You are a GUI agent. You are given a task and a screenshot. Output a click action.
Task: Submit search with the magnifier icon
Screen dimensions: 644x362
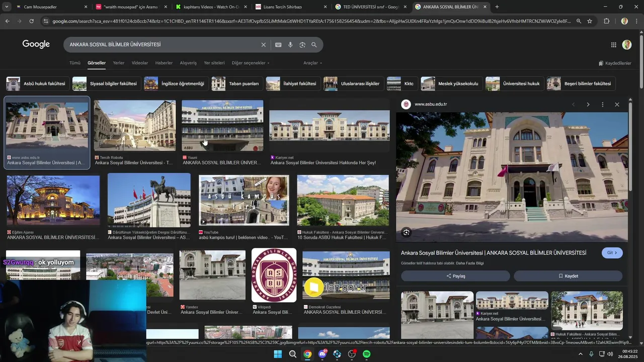314,45
